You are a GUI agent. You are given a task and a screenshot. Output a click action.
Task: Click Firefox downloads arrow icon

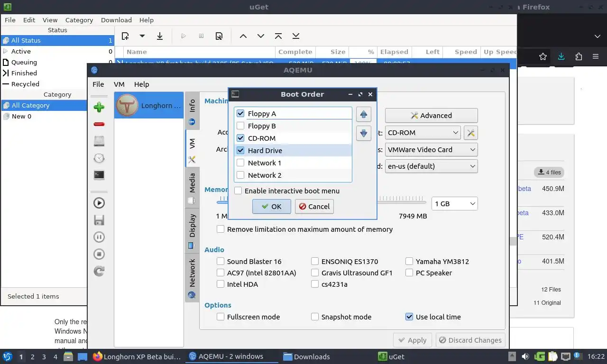coord(561,56)
